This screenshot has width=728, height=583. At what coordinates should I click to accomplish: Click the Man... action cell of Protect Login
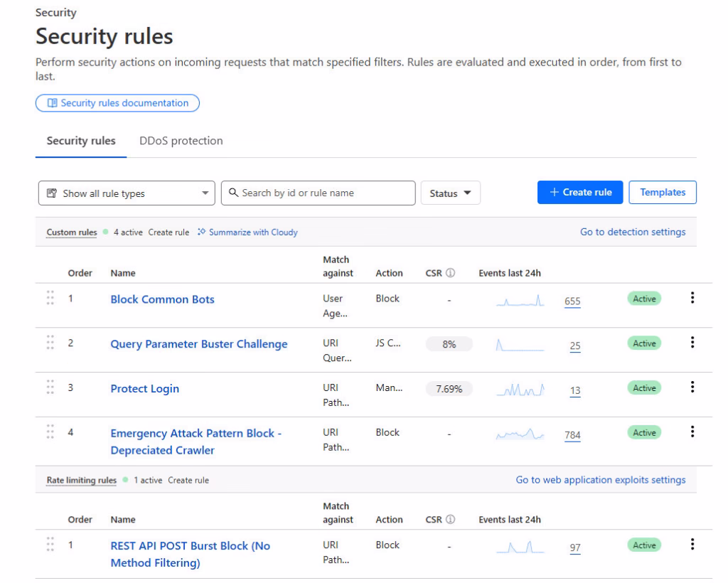click(x=389, y=387)
